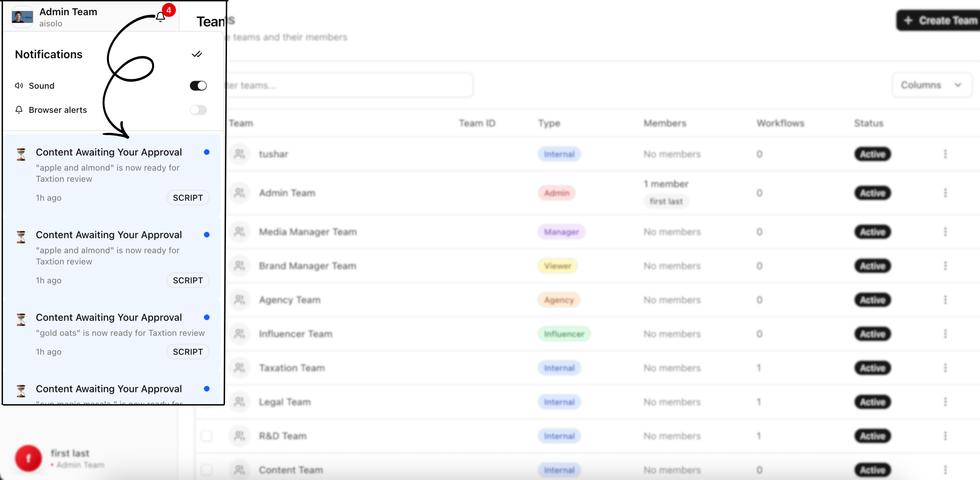Click the notification bell icon
The image size is (980, 480).
(x=160, y=17)
